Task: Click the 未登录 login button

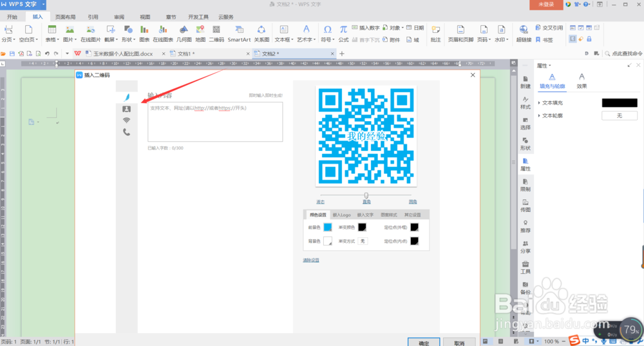Action: pos(546,5)
